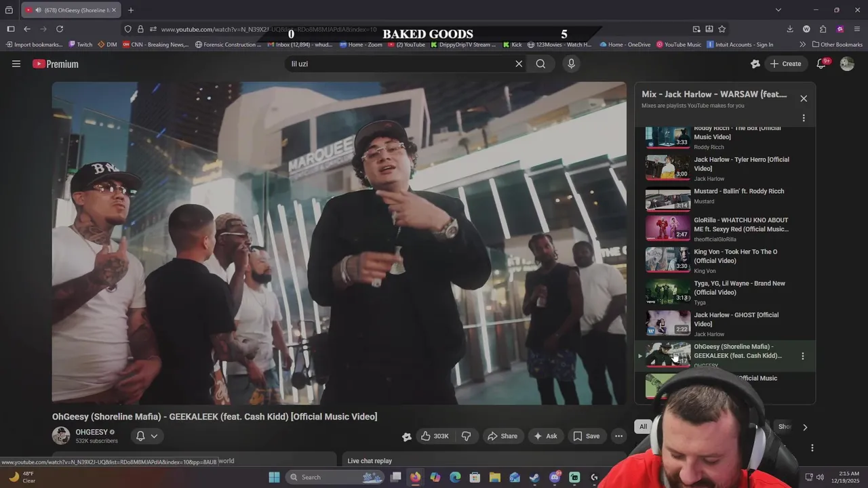The image size is (868, 488).
Task: Toggle OHGEESY notification bell
Action: pos(140,436)
